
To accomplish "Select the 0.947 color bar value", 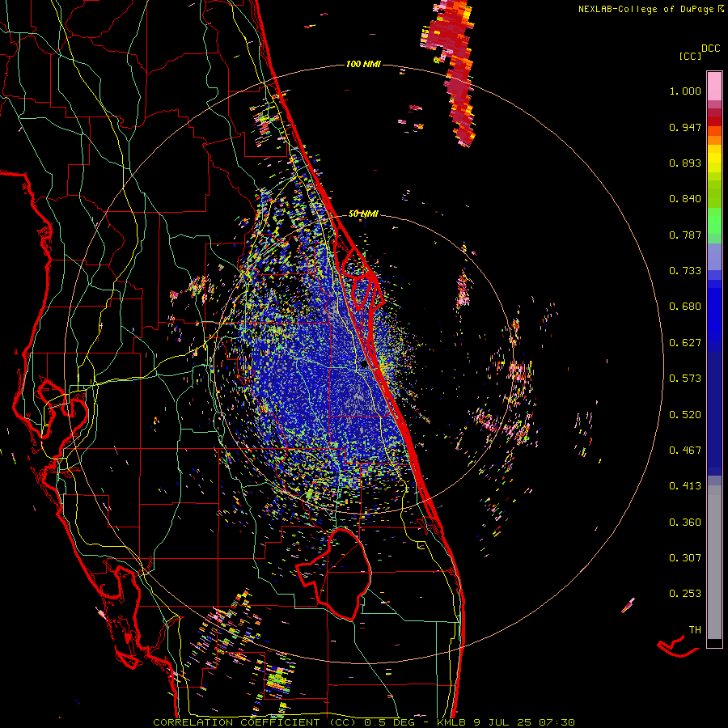I will coord(685,127).
